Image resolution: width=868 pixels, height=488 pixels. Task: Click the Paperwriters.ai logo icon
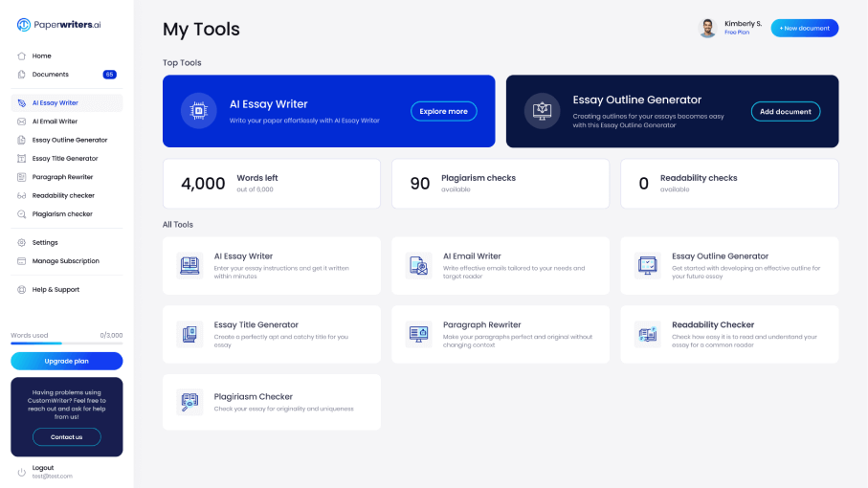(23, 24)
